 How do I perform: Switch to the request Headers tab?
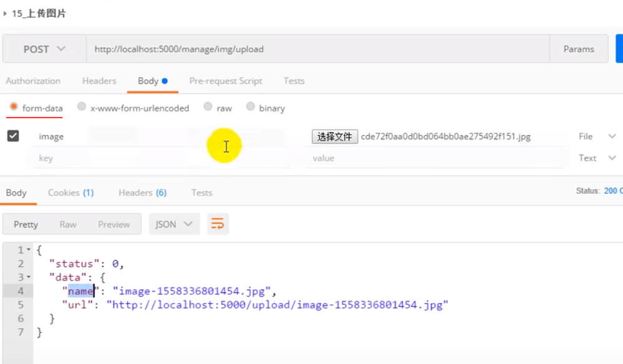pos(99,81)
